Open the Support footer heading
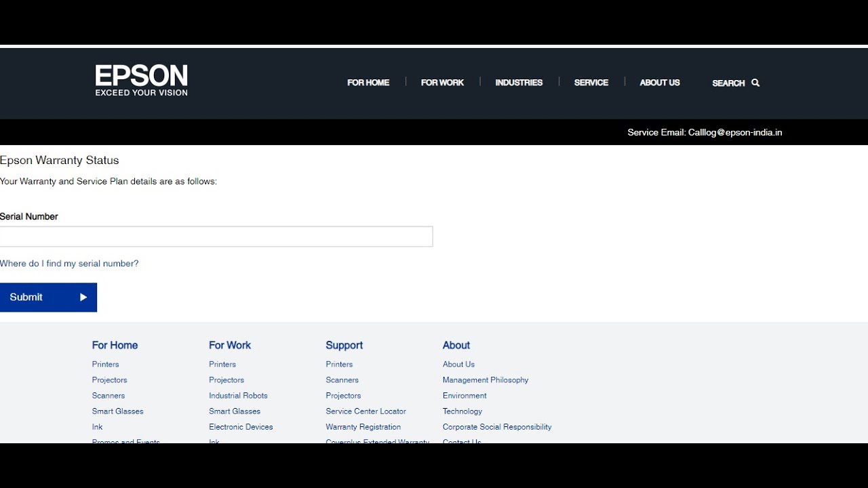 344,346
